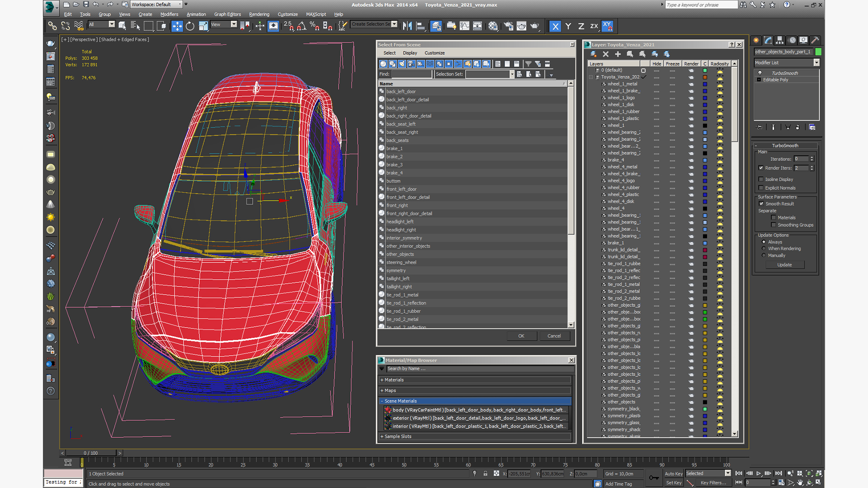Toggle TurboSmooth modifier lightbulb

[x=760, y=73]
